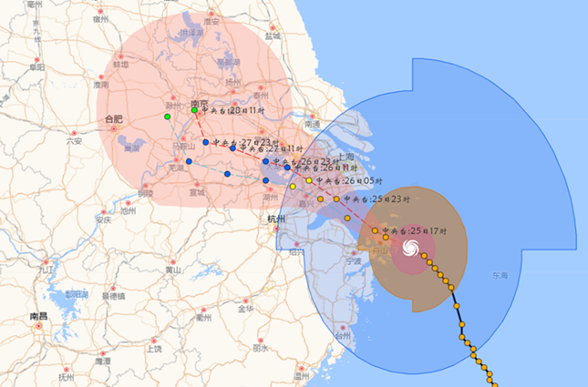Click the 合肥 city label
Image resolution: width=588 pixels, height=387 pixels.
click(x=114, y=118)
